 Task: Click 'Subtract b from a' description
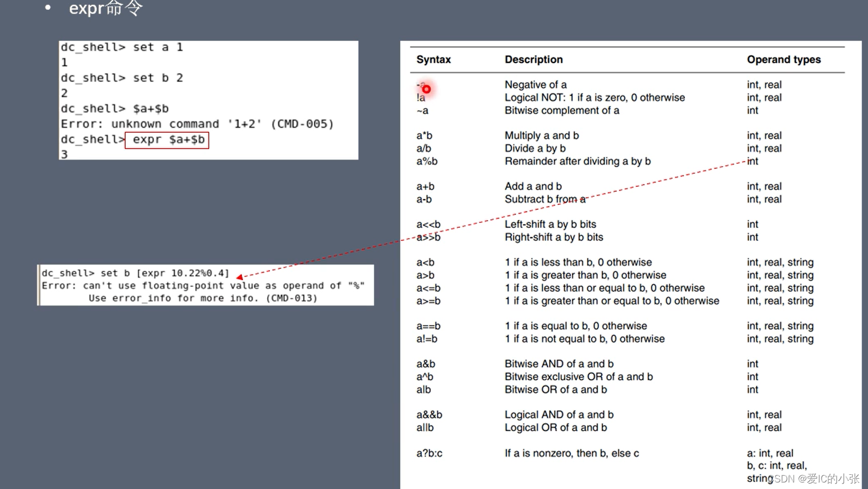tap(545, 199)
